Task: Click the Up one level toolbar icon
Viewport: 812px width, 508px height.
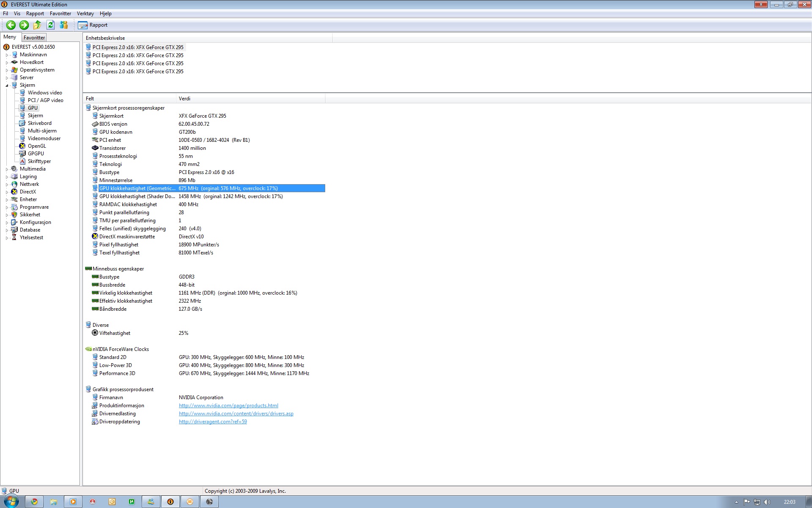Action: pyautogui.click(x=37, y=25)
